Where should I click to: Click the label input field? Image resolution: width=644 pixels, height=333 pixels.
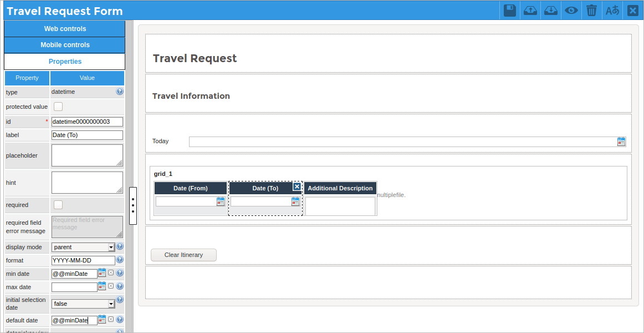pyautogui.click(x=87, y=135)
